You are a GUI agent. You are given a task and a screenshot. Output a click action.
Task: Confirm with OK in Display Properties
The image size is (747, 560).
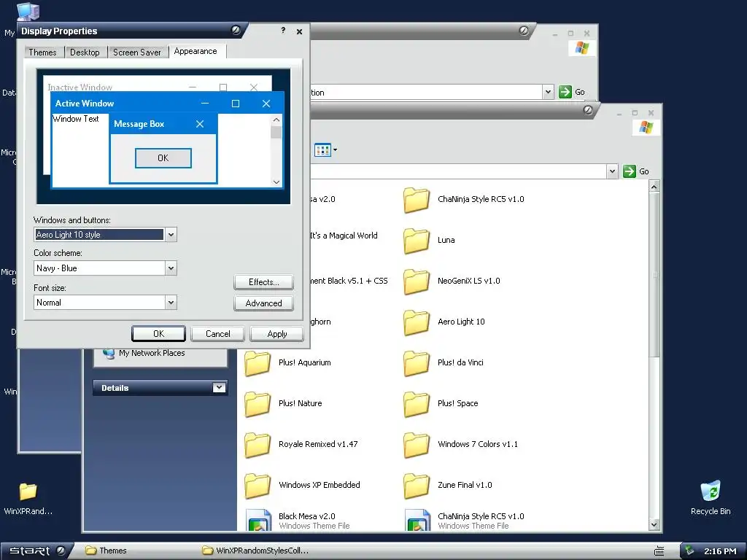(158, 334)
